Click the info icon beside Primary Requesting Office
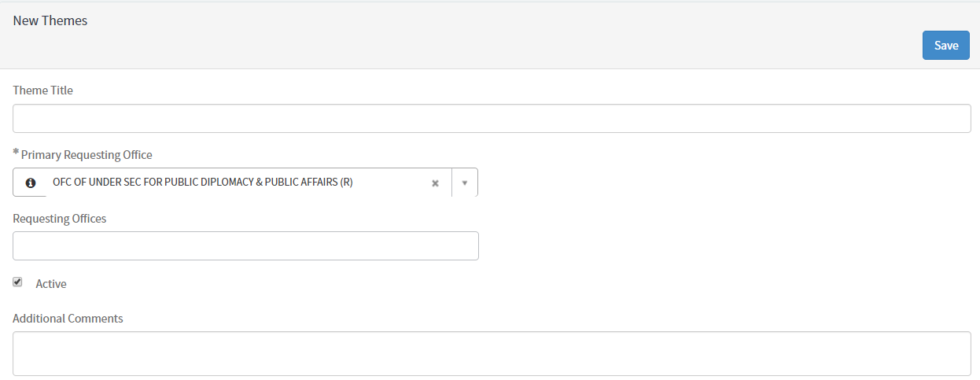The width and height of the screenshot is (980, 380). pos(30,183)
